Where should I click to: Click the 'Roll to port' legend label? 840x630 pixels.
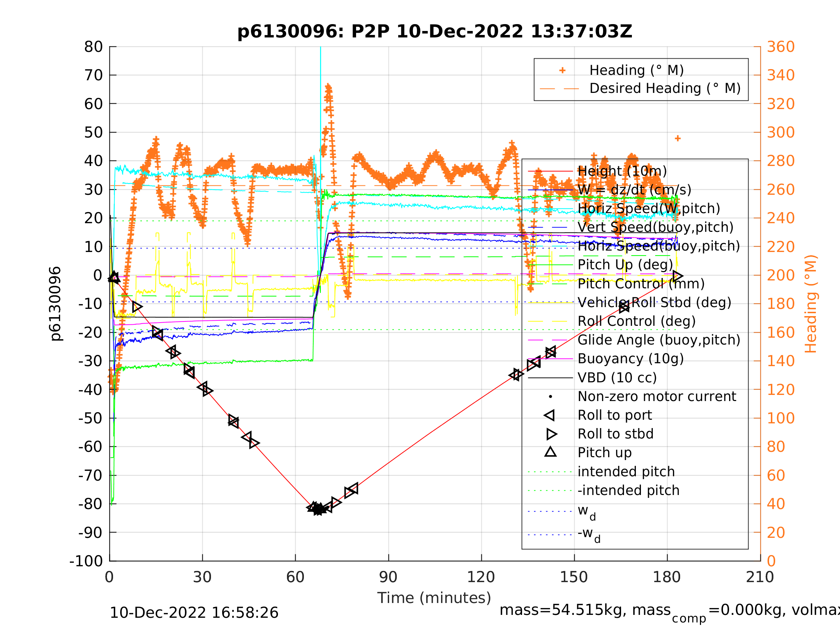[615, 415]
